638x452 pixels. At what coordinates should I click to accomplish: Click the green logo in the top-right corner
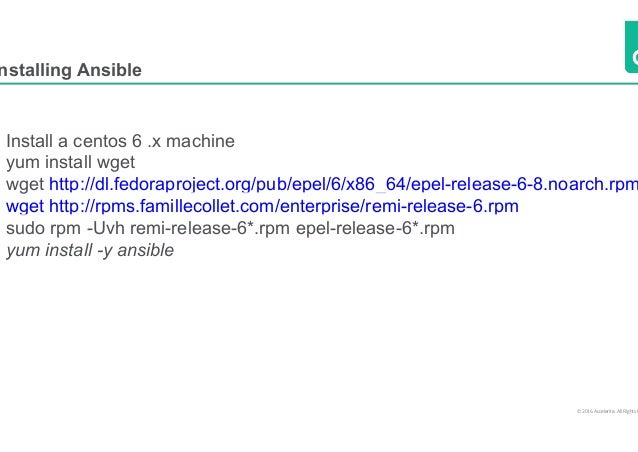631,47
